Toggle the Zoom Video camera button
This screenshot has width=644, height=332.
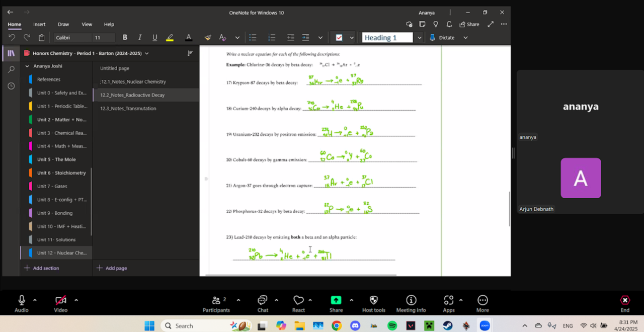point(61,304)
